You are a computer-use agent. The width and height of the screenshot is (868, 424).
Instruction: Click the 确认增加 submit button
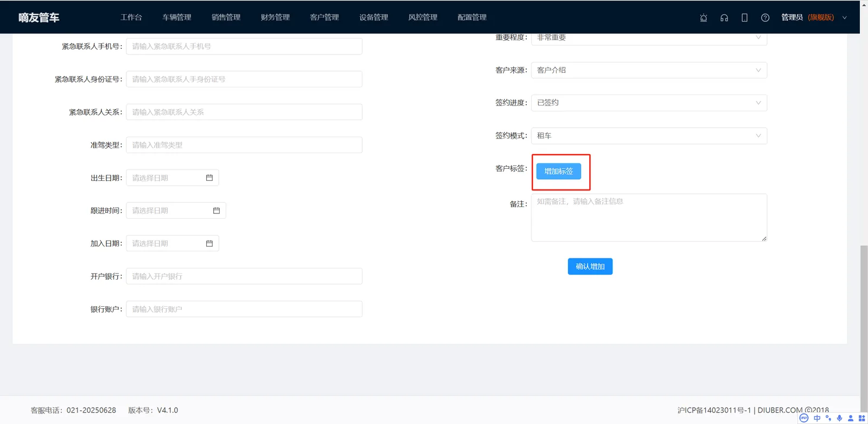[590, 267]
